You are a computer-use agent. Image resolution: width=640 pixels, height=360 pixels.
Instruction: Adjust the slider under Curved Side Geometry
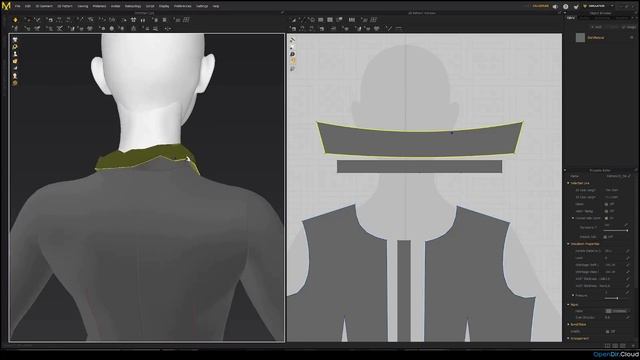(616, 231)
